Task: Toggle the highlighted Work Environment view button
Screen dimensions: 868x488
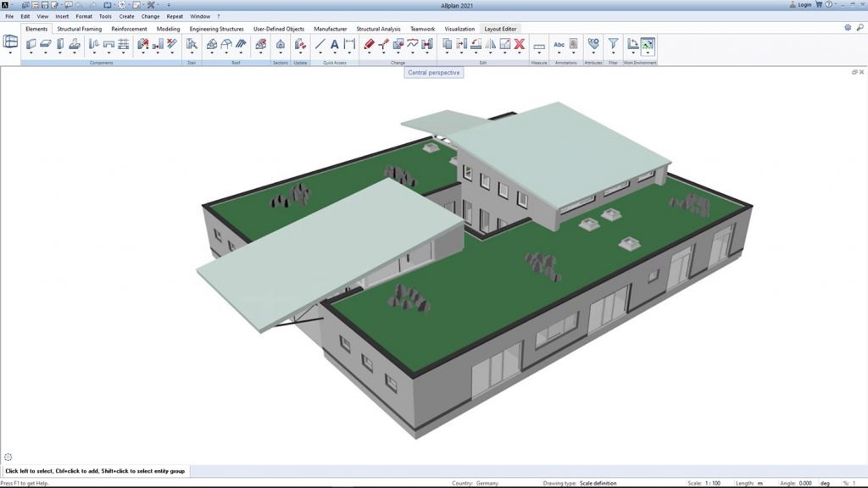Action: [647, 44]
